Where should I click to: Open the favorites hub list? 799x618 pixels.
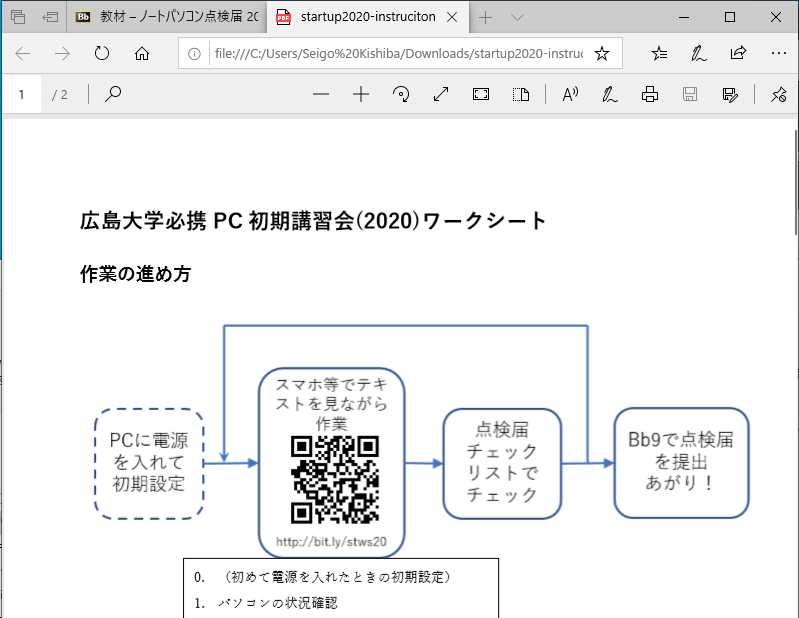tap(659, 54)
